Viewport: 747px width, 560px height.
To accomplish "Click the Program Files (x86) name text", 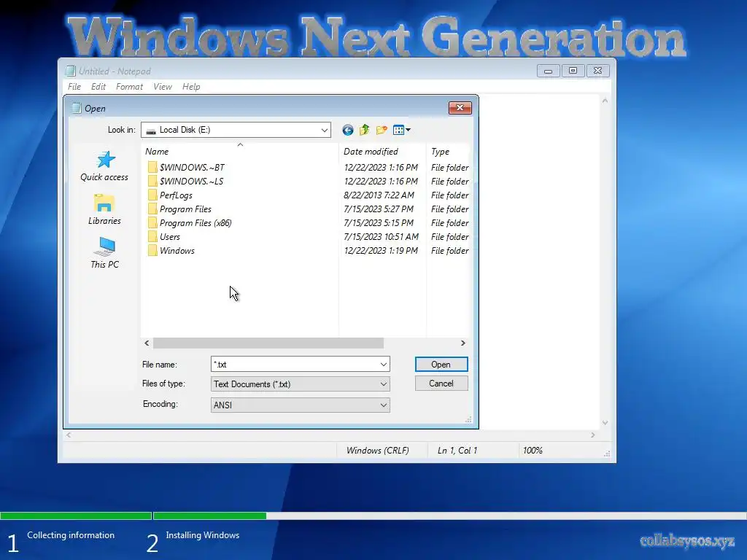I will point(196,223).
